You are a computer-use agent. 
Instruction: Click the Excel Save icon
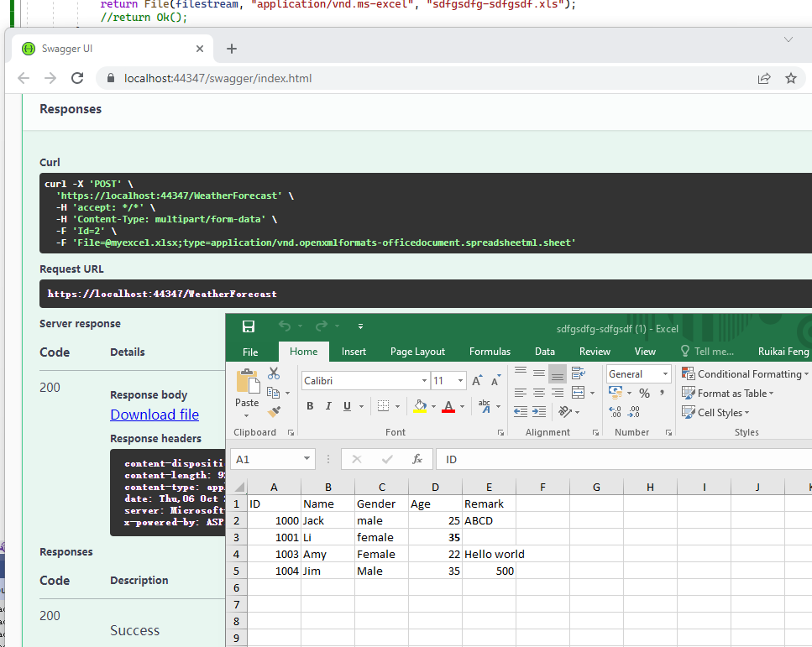249,327
